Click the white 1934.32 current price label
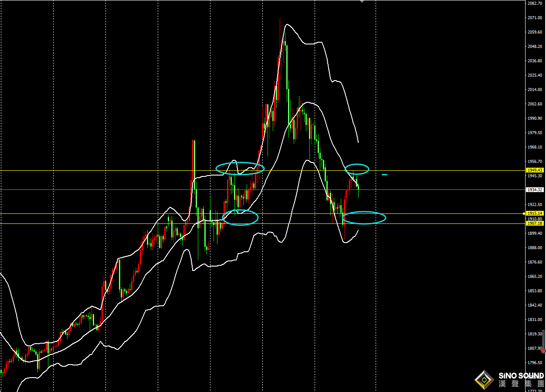This screenshot has height=392, width=546. click(x=534, y=190)
